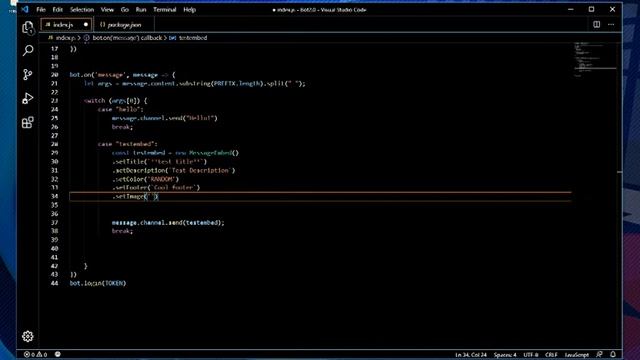Viewport: 640px width, 360px height.
Task: Click the switch (args[0]) line
Action: click(116, 100)
